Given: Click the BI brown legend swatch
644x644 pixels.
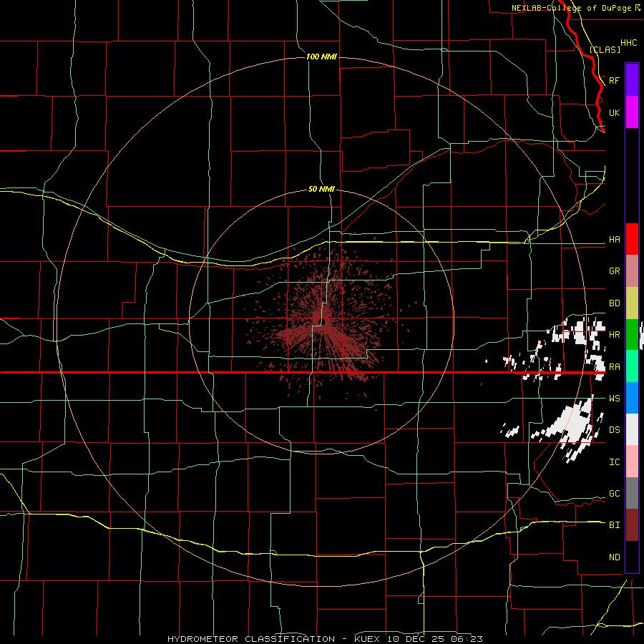Looking at the screenshot, I should click(632, 525).
